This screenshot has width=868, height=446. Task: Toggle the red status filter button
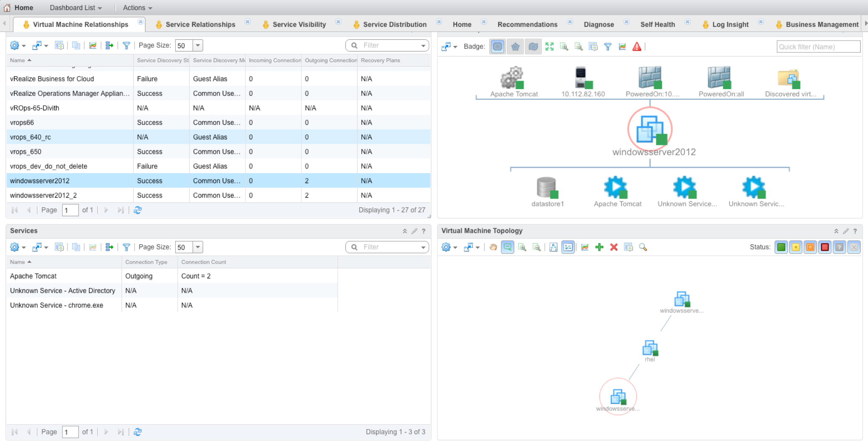click(825, 247)
